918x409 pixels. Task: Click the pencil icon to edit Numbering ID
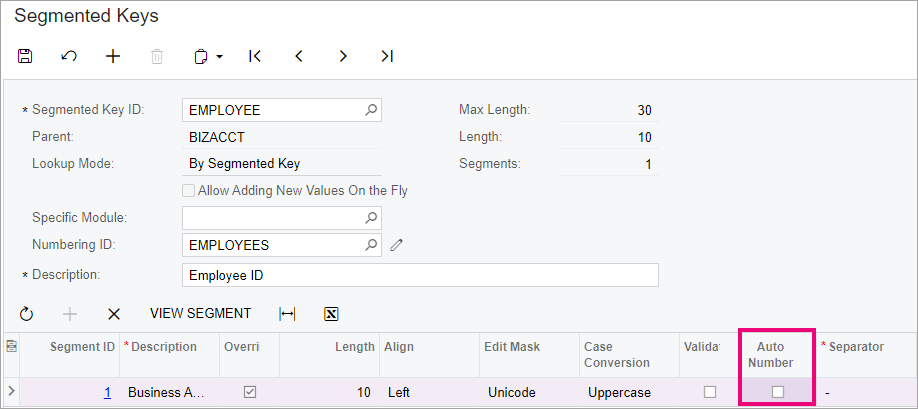(396, 245)
